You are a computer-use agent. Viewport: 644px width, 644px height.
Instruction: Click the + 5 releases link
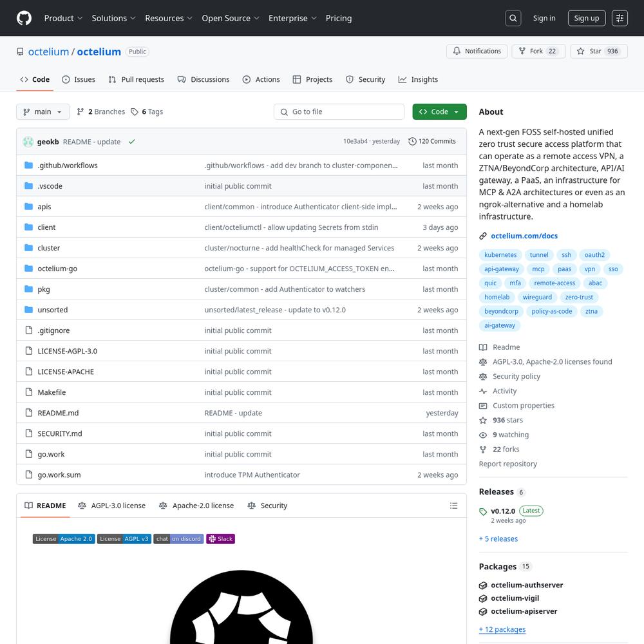coord(498,539)
